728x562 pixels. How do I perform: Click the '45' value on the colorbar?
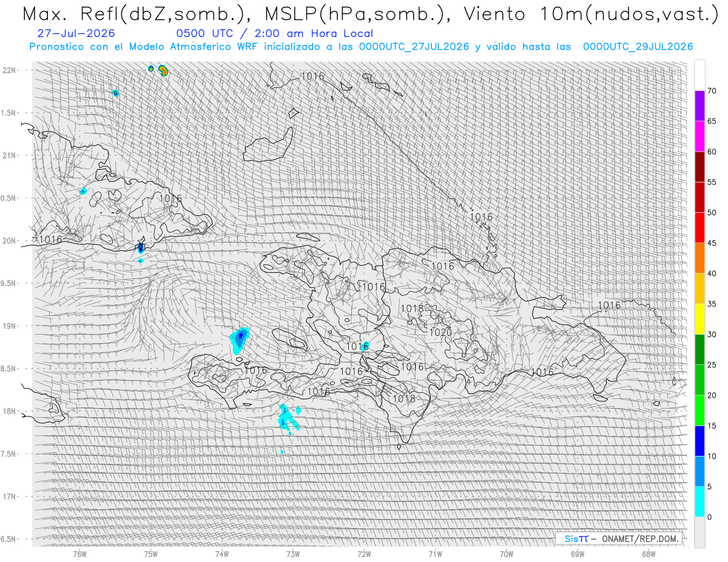point(712,243)
